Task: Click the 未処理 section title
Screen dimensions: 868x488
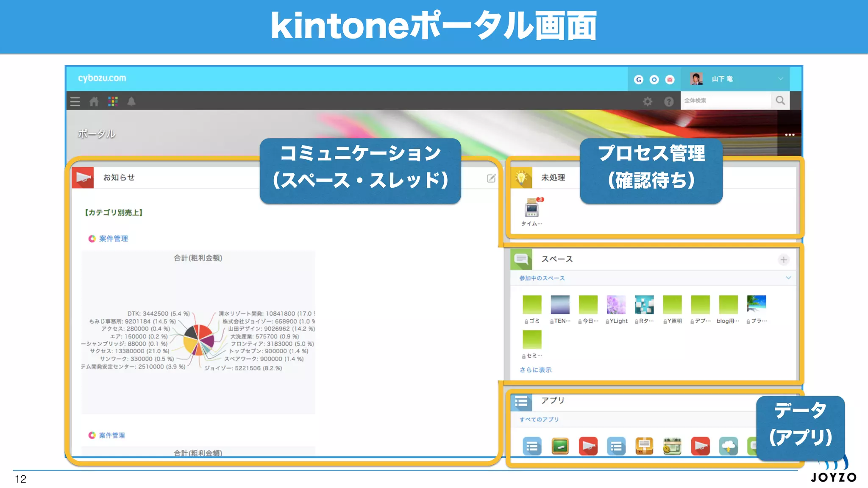Action: (553, 177)
